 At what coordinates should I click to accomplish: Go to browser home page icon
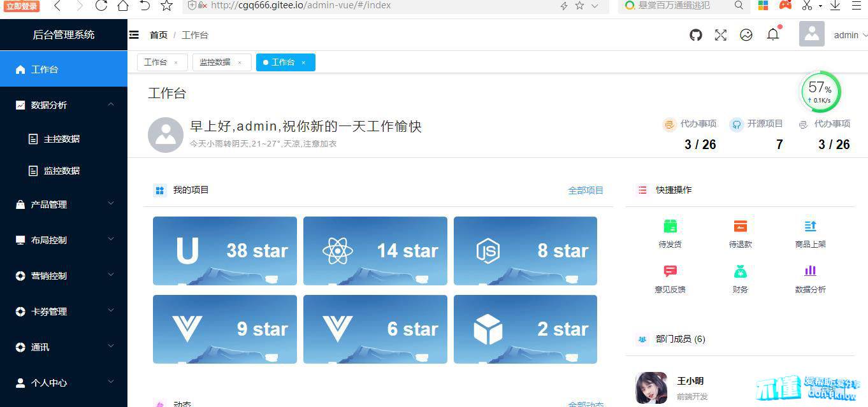(122, 6)
